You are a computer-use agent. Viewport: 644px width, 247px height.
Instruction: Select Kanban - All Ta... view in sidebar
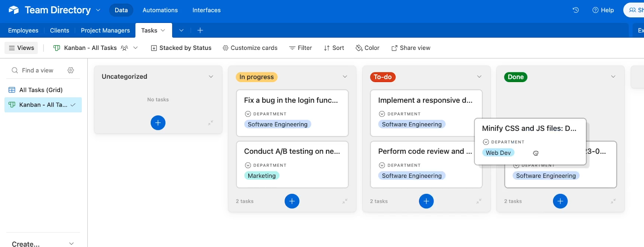[x=43, y=105]
